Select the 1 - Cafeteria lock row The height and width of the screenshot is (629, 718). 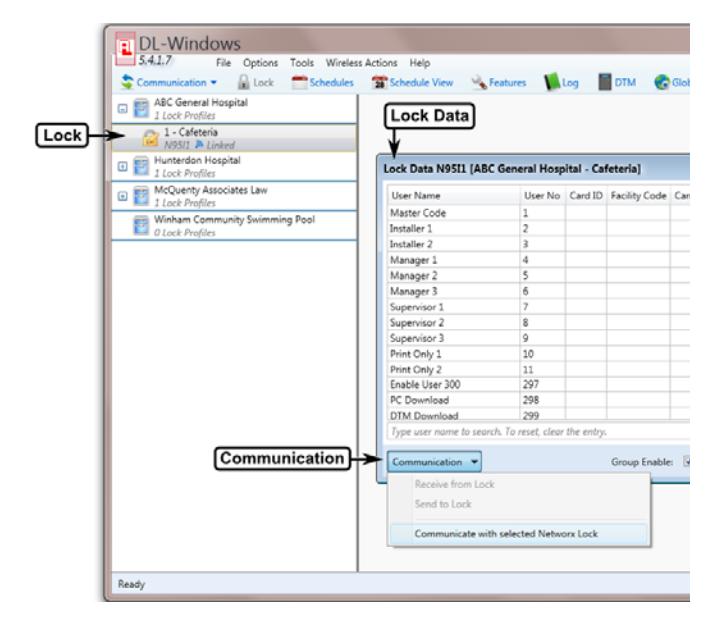pos(234,138)
